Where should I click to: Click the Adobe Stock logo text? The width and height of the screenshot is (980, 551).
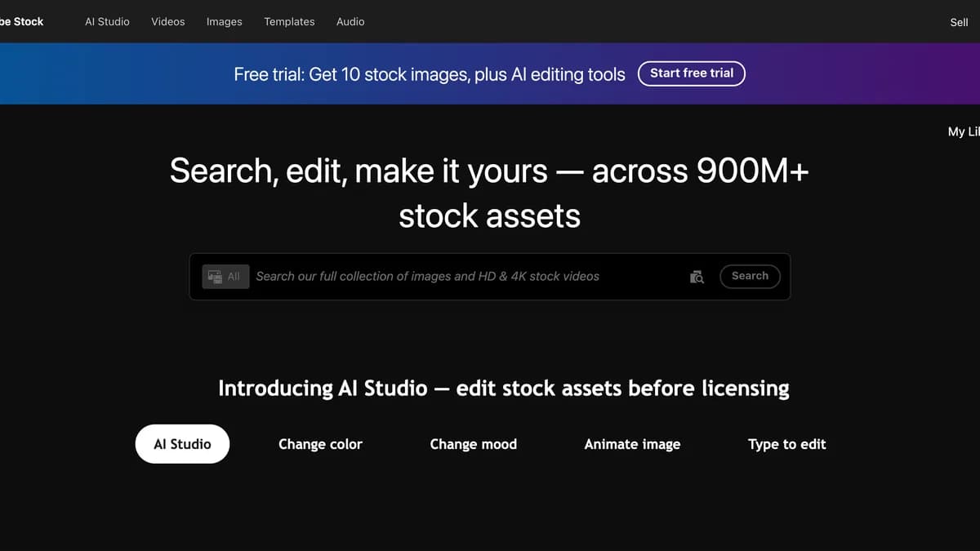pyautogui.click(x=21, y=21)
